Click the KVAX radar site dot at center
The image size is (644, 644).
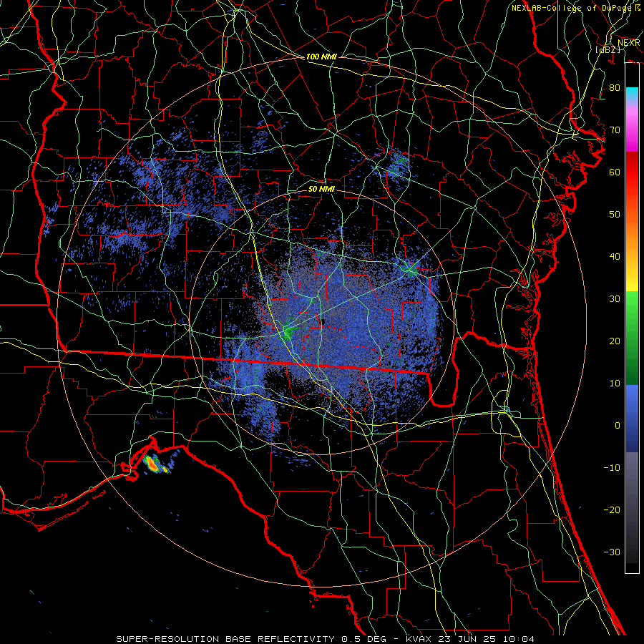(x=323, y=322)
